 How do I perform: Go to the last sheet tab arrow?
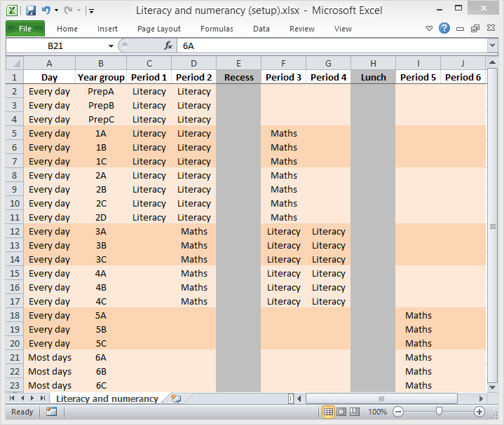(x=43, y=398)
